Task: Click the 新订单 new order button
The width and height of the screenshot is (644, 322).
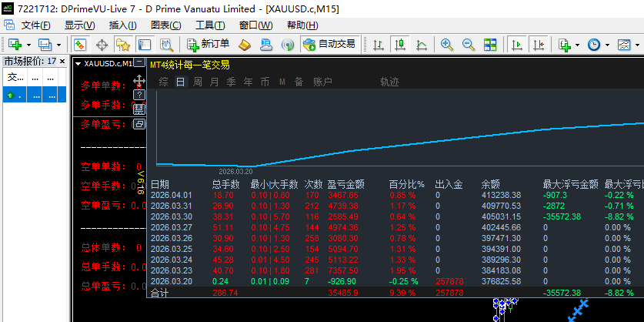Action: coord(208,44)
